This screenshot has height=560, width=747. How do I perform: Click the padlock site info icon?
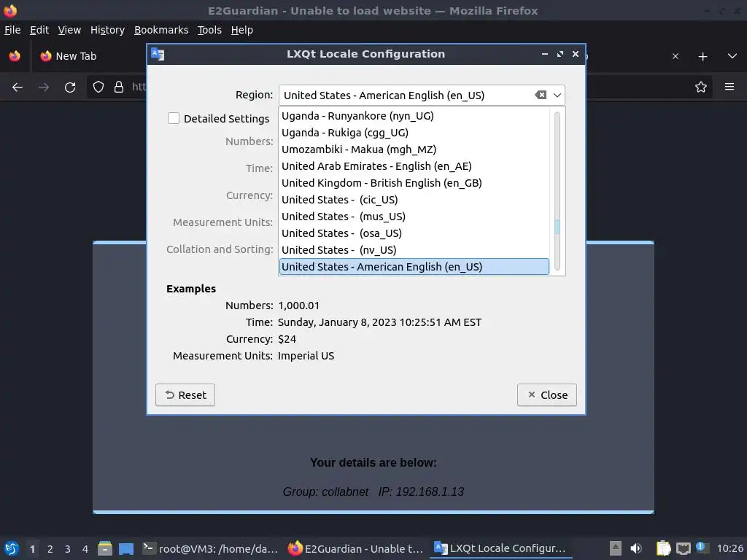click(x=119, y=87)
